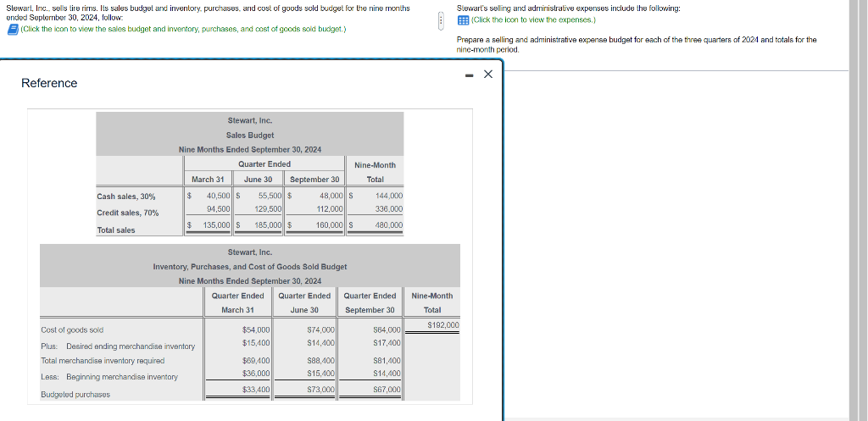
Task: Click the Nine-Month Total header in sales budget
Action: [376, 172]
